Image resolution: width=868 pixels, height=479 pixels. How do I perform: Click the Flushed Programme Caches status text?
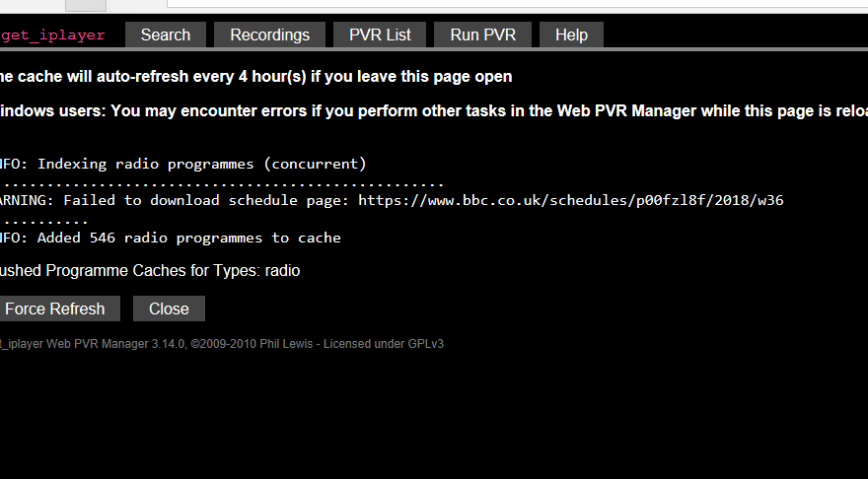point(150,270)
